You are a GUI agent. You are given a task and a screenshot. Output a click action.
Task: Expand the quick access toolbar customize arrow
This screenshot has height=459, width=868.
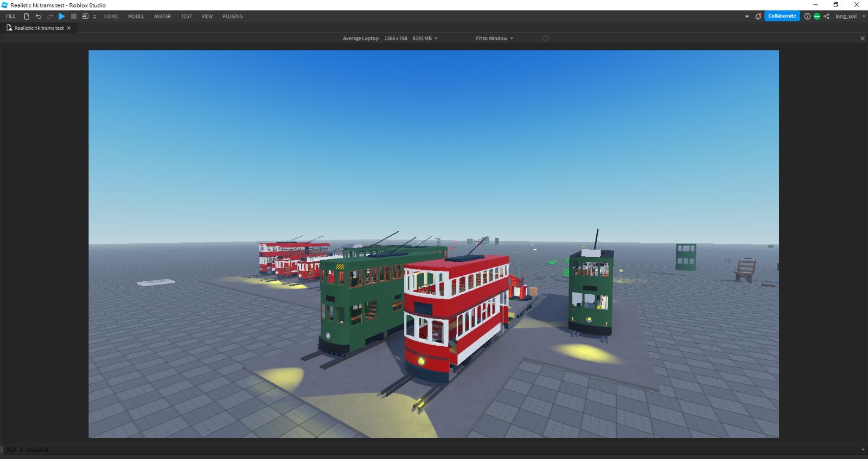pos(94,17)
